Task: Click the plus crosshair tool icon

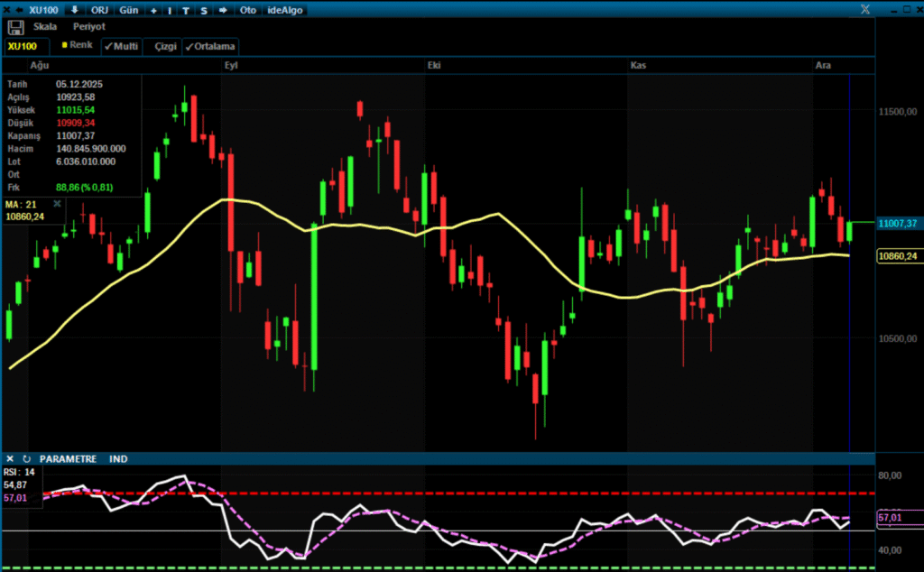Action: click(153, 10)
